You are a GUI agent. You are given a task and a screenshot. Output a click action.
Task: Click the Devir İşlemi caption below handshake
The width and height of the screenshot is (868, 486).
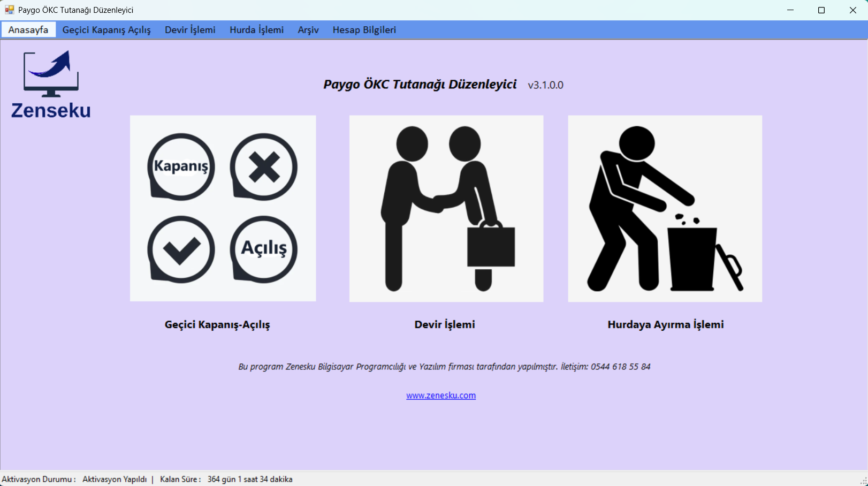pos(445,325)
